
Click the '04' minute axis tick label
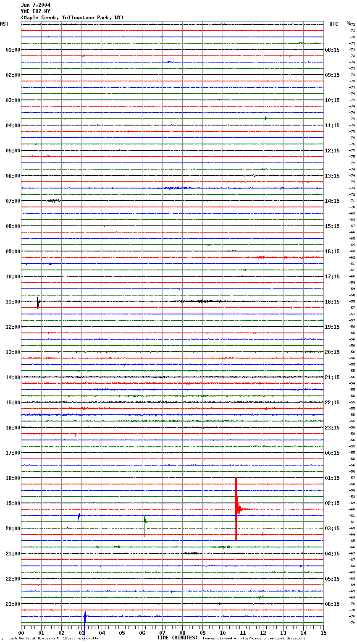(102, 633)
